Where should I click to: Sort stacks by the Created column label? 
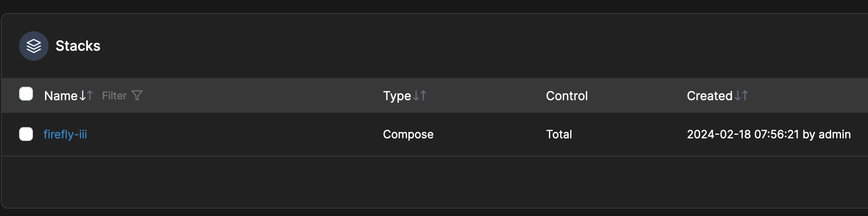click(x=709, y=96)
